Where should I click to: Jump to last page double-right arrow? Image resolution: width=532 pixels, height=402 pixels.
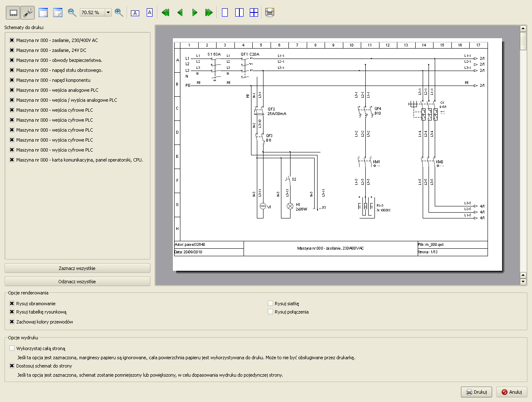coord(209,12)
